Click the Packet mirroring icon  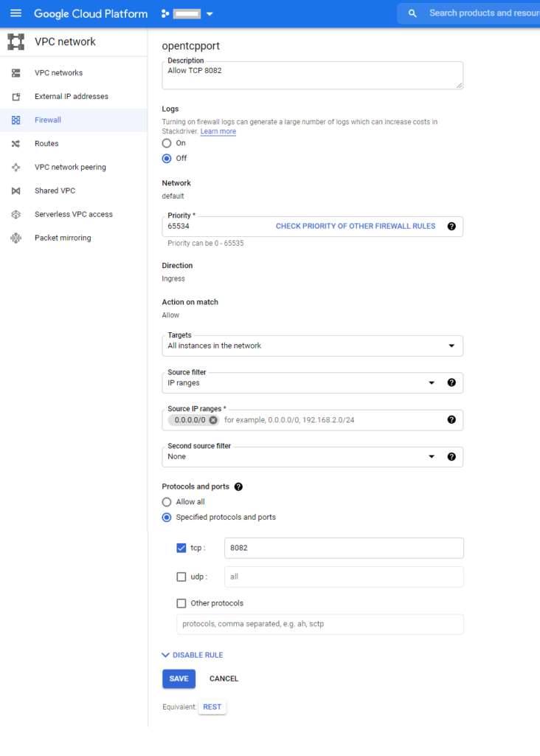(x=16, y=238)
